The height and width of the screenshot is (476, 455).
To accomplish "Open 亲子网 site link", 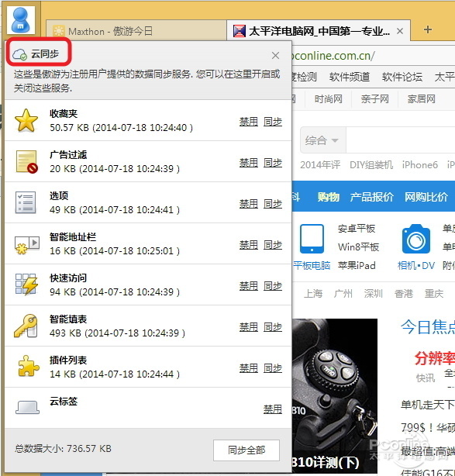I will [374, 99].
